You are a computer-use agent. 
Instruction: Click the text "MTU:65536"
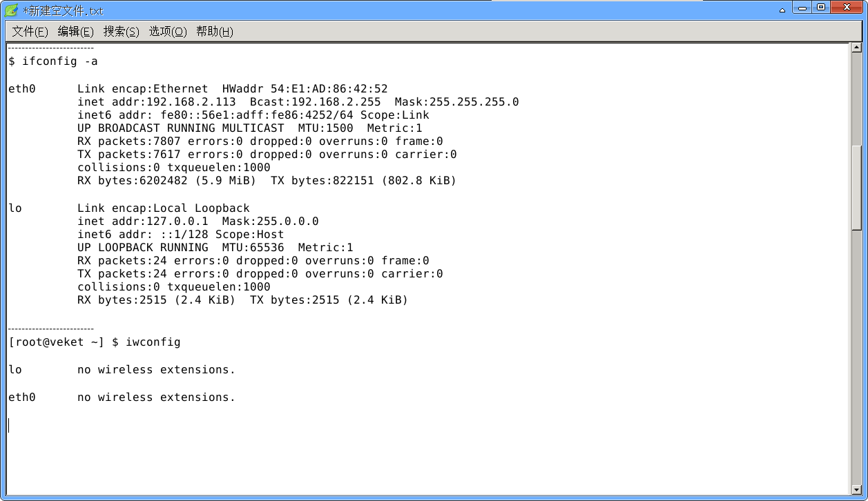(x=253, y=248)
